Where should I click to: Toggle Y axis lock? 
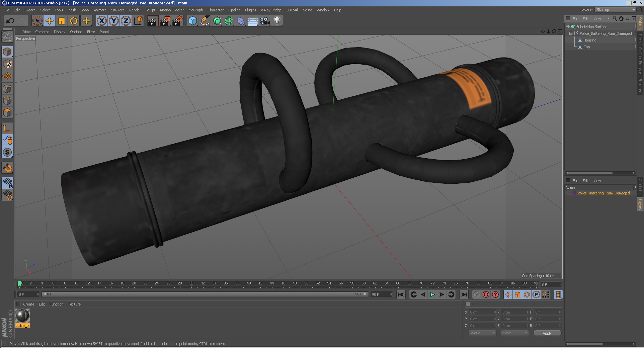click(x=114, y=21)
